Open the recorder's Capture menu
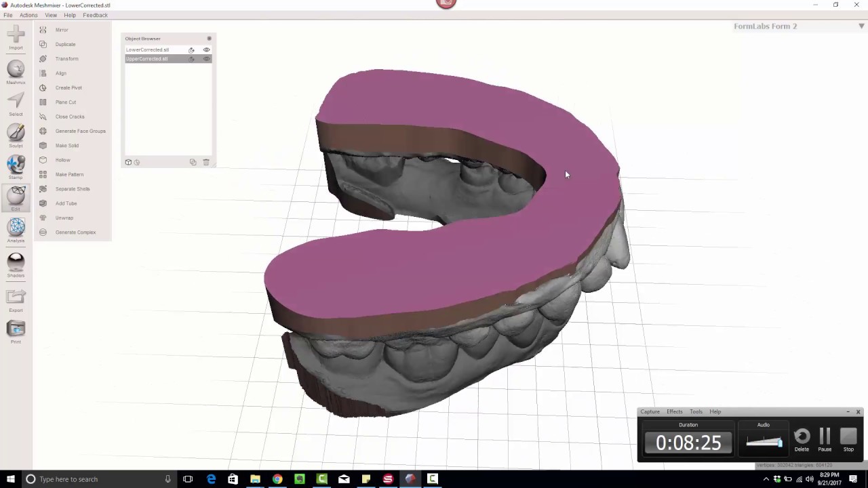The height and width of the screenshot is (488, 868). coord(650,411)
